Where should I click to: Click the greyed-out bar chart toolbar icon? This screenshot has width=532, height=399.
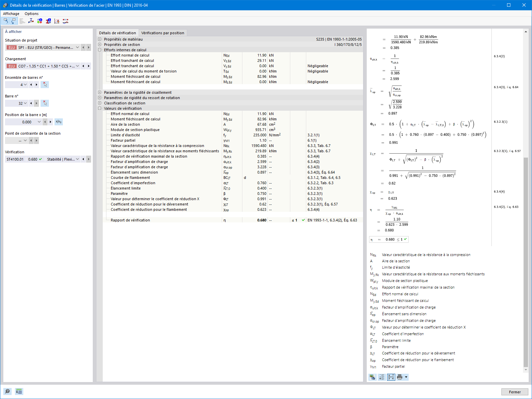(22, 21)
